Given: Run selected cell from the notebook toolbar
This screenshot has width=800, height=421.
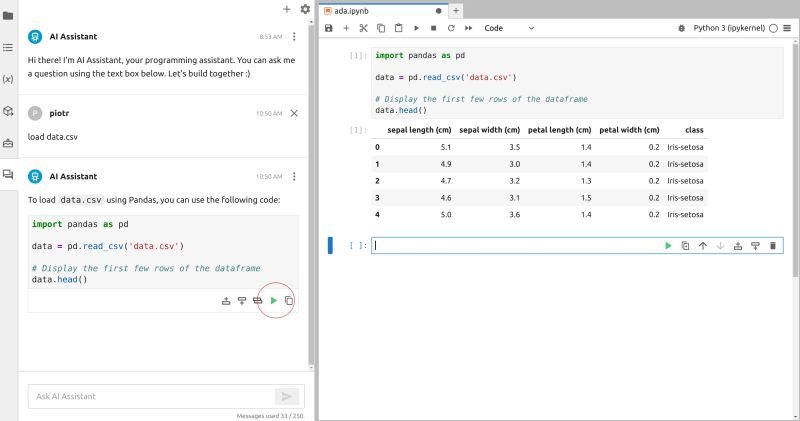Looking at the screenshot, I should tap(416, 28).
